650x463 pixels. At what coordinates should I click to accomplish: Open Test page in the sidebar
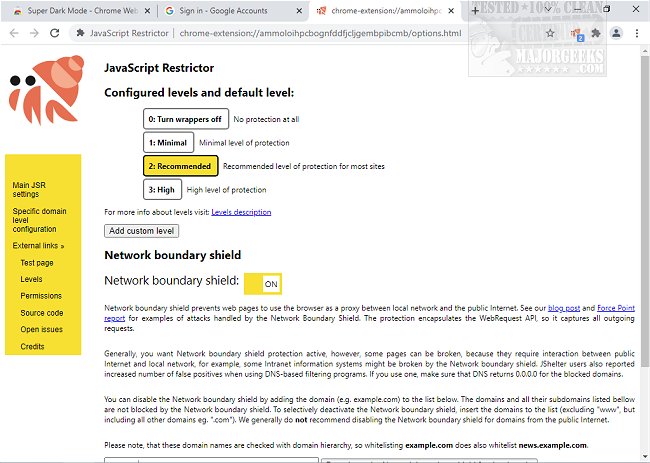(x=37, y=262)
